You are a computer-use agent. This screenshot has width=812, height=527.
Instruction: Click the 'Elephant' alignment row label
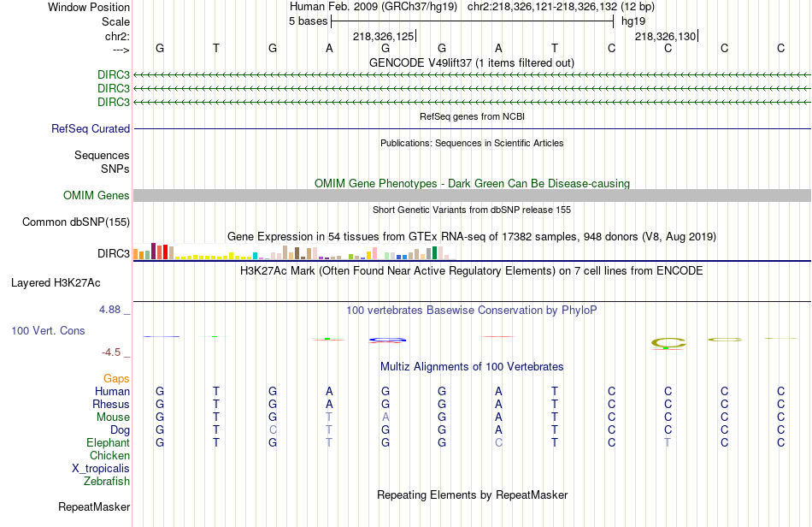pyautogui.click(x=108, y=443)
